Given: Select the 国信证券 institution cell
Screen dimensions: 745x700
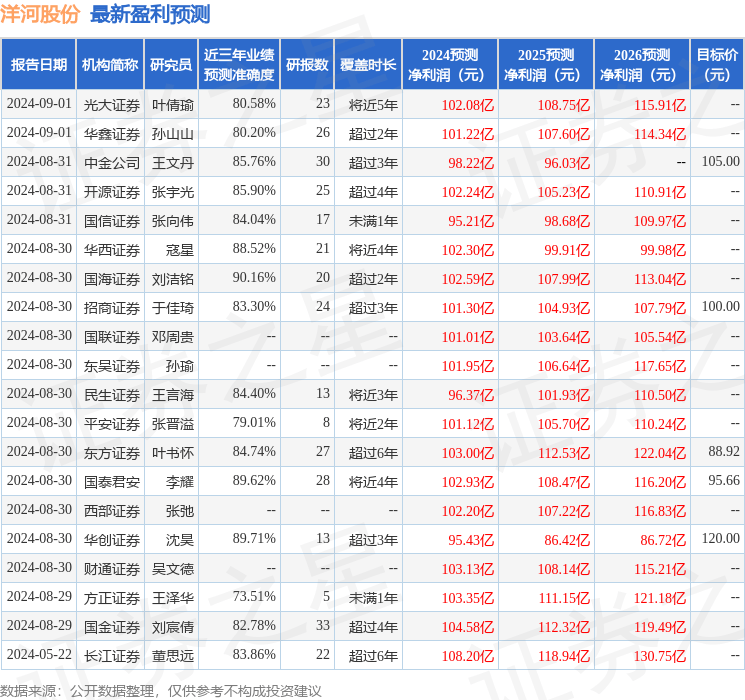Looking at the screenshot, I should click(x=112, y=221).
